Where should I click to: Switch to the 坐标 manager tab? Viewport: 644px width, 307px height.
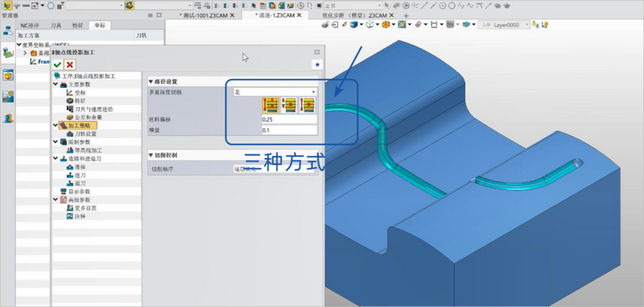(100, 26)
